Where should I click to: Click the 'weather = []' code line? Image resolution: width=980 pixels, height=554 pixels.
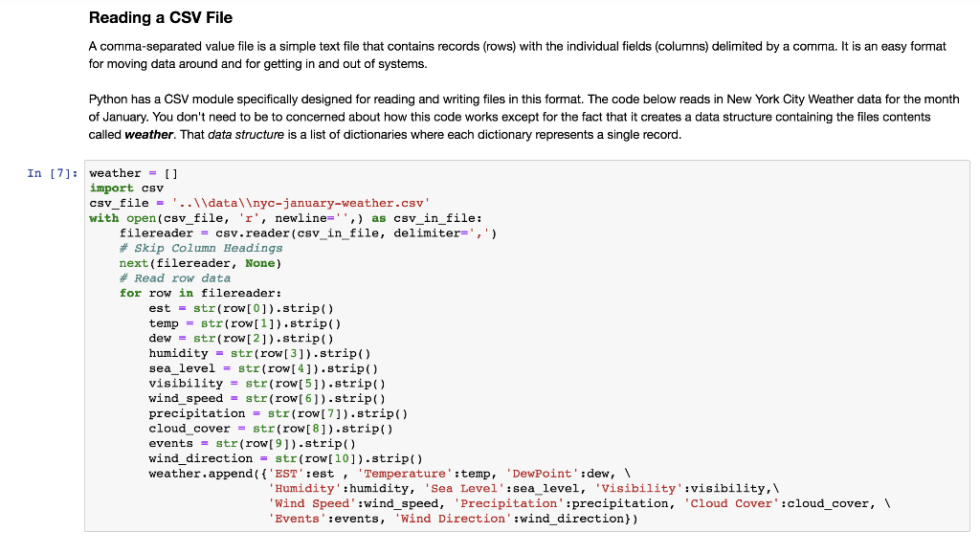coord(134,173)
